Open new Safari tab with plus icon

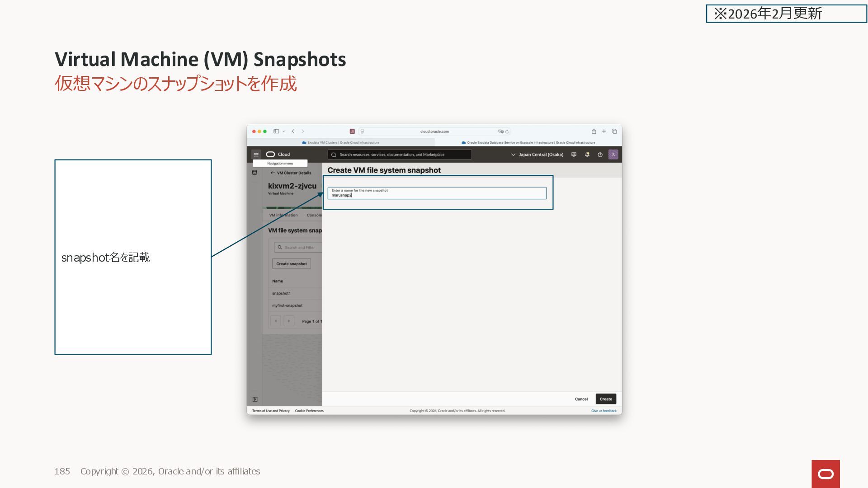[604, 131]
